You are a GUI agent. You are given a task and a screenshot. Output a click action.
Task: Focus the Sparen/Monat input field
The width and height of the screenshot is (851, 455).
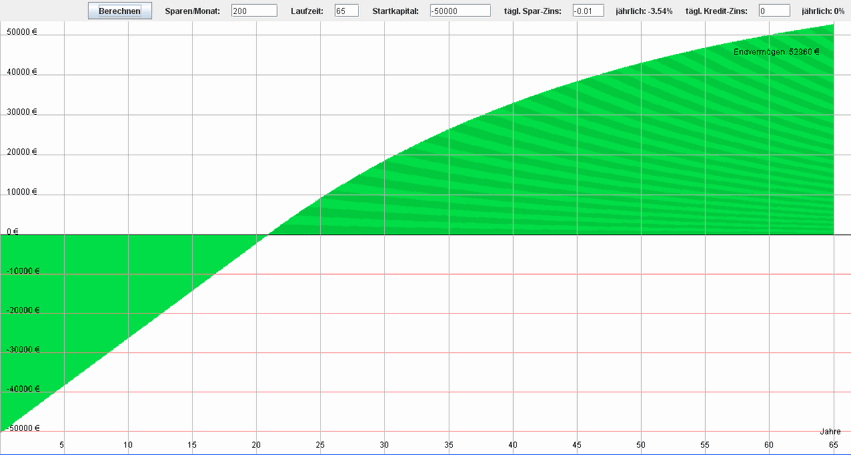pos(253,11)
